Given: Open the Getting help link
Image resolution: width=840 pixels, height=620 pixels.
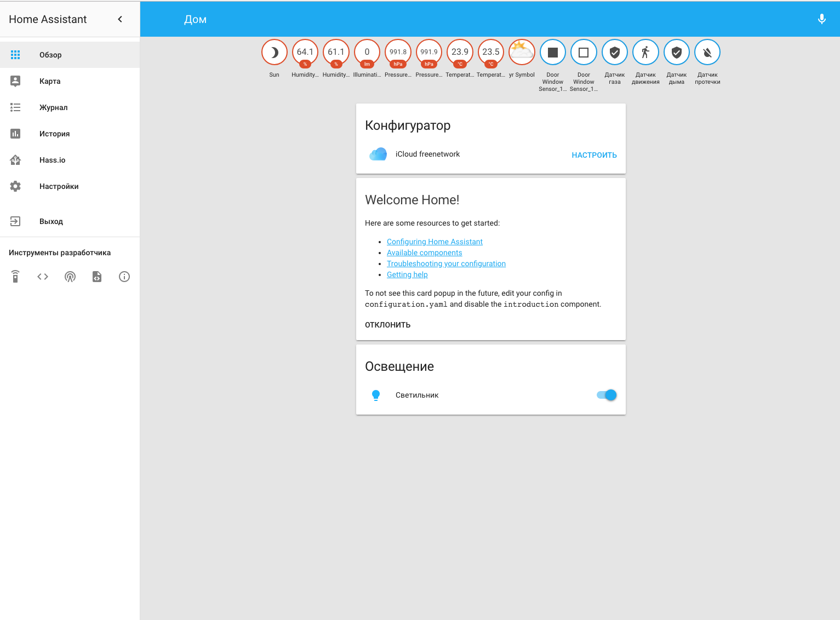Looking at the screenshot, I should [407, 274].
